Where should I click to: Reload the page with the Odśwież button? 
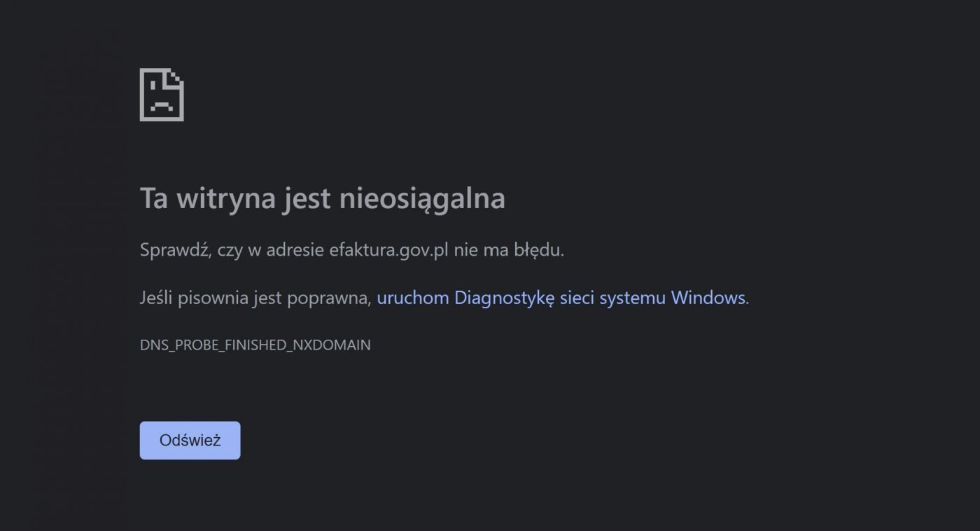tap(190, 440)
